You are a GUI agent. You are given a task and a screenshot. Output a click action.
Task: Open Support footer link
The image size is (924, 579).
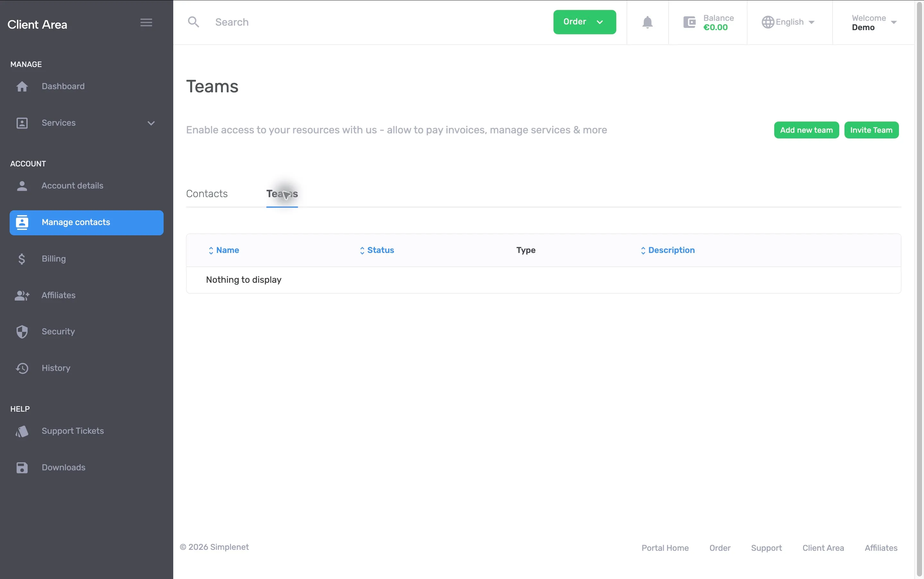(766, 548)
